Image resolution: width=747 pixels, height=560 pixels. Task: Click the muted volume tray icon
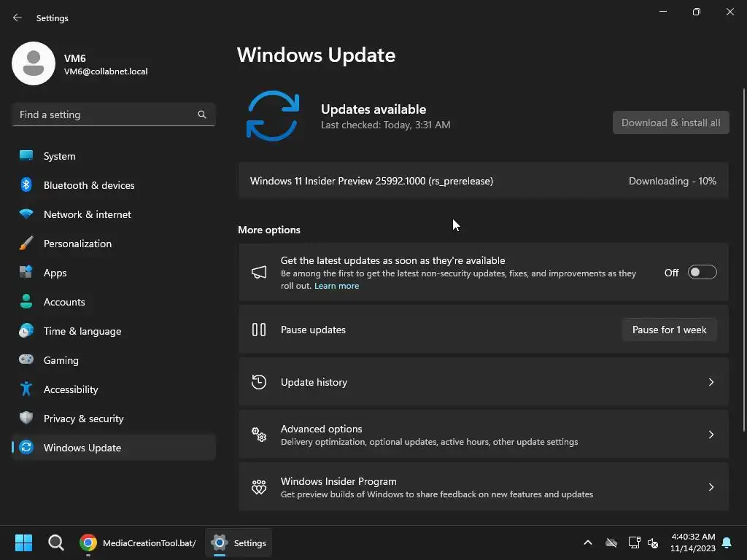point(653,542)
